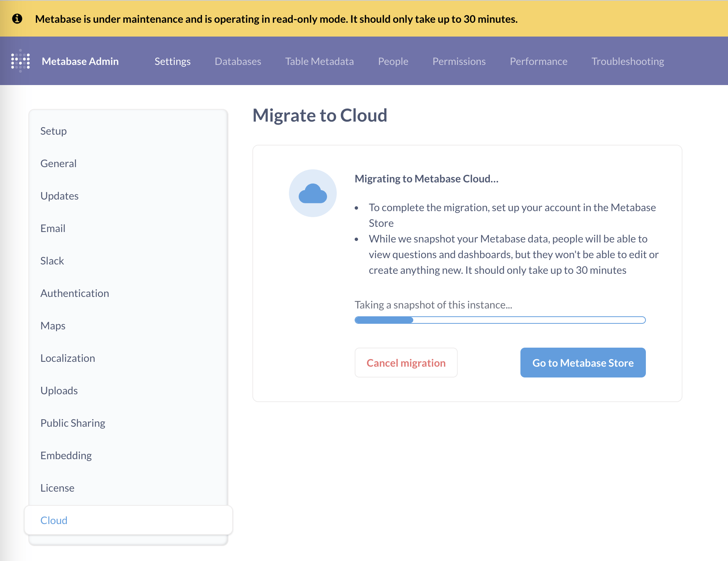
Task: Open Authentication settings in sidebar
Action: tap(75, 293)
